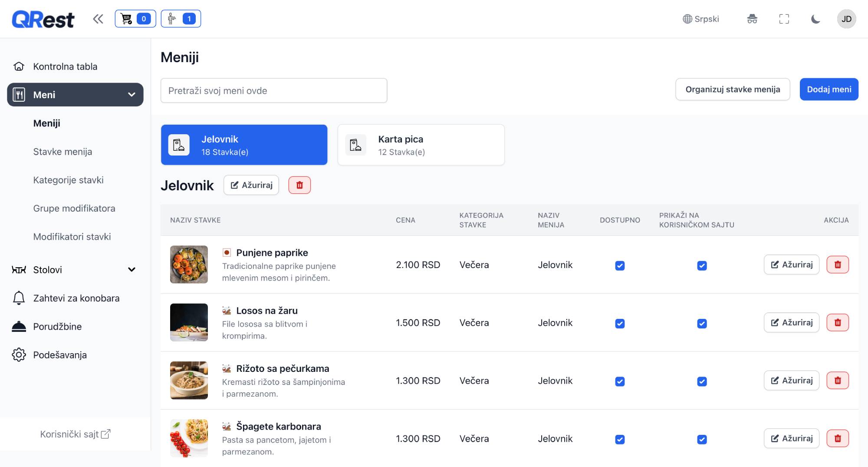Uncheck Dostupno for Rižoto sa pečurkama
This screenshot has height=467, width=868.
620,381
